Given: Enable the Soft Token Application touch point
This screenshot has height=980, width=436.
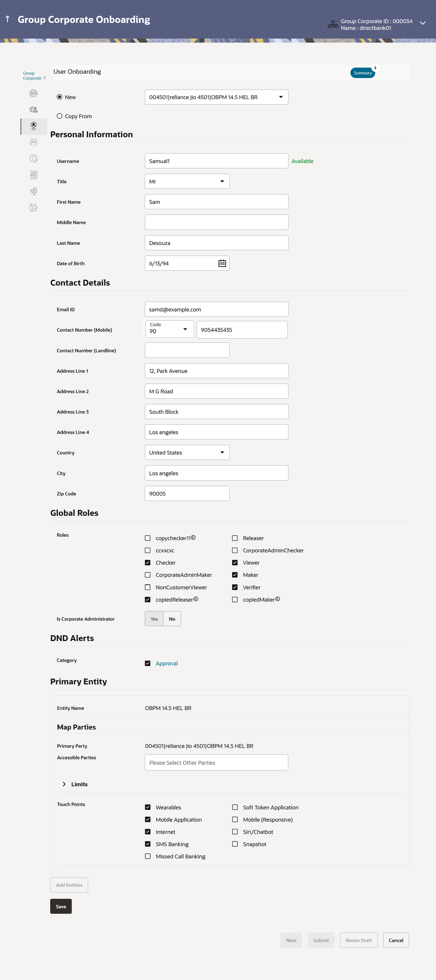Looking at the screenshot, I should pyautogui.click(x=235, y=807).
